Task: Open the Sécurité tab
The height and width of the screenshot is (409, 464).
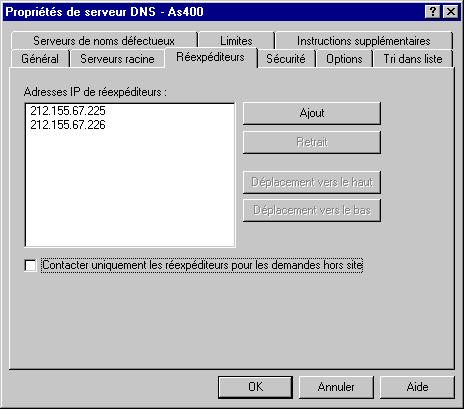Action: coord(286,59)
